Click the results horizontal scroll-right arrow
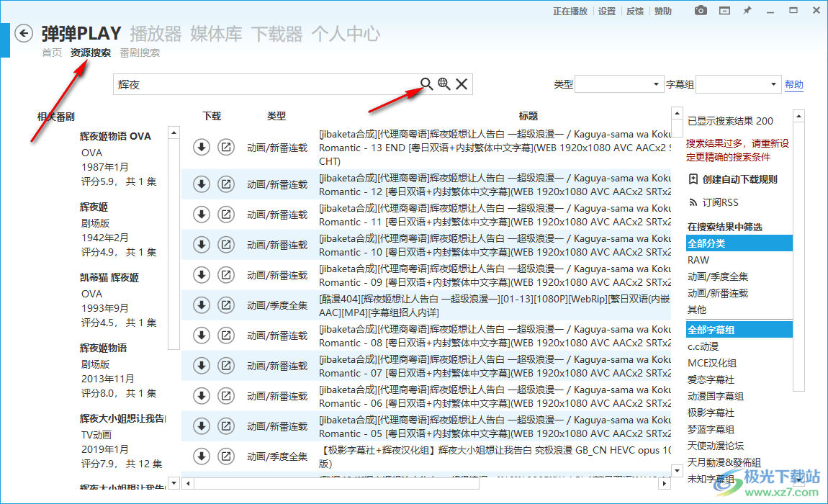 pyautogui.click(x=665, y=483)
